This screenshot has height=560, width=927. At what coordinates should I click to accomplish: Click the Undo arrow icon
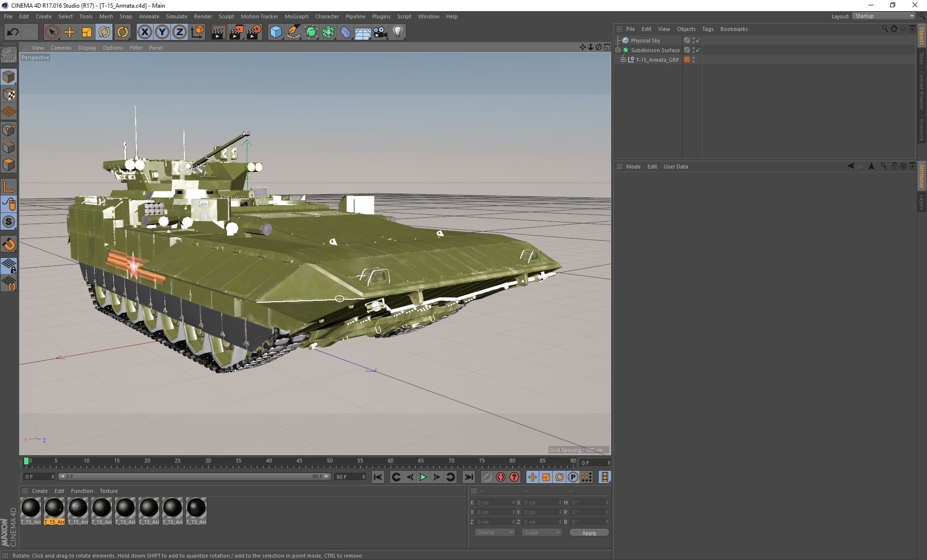coord(13,32)
